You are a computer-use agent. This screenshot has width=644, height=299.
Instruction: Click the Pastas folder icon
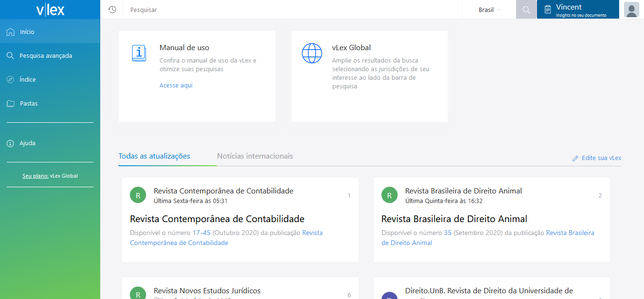click(11, 104)
